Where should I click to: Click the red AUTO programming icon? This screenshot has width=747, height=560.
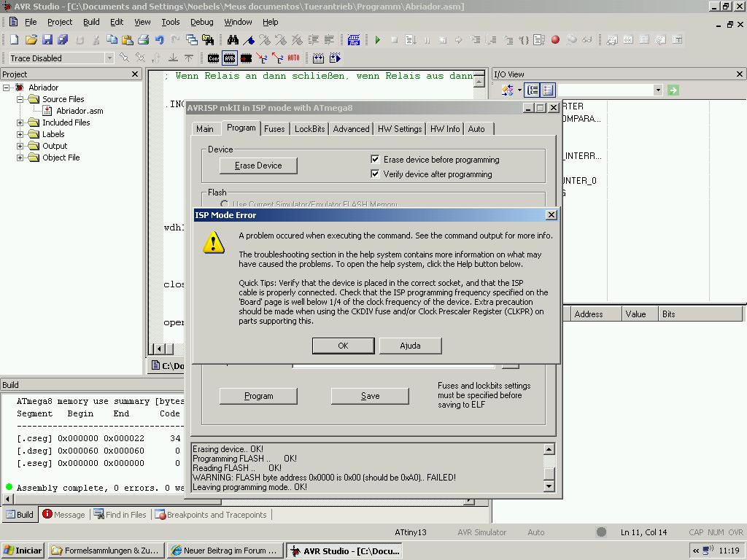click(x=293, y=58)
